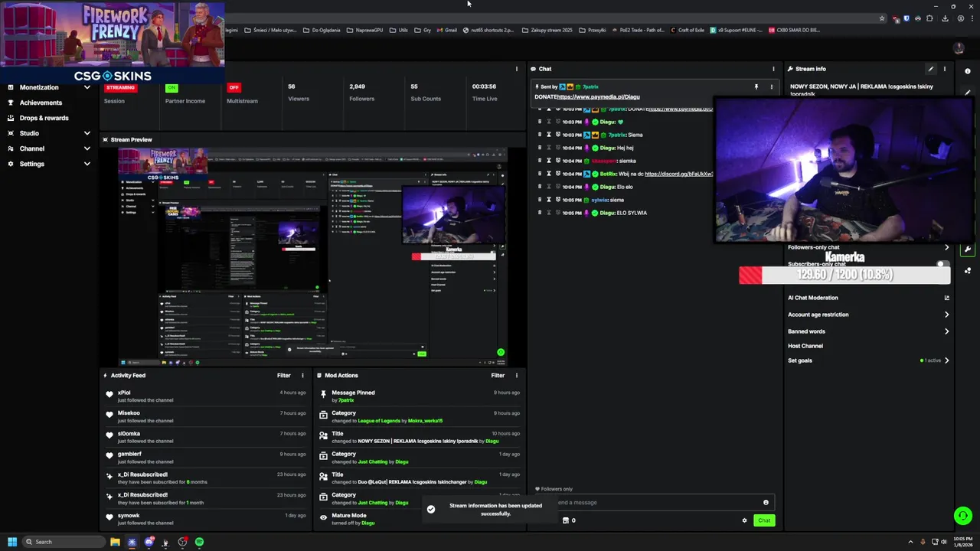Open the Activity Feed three-dot menu
Viewport: 980px width, 551px height.
pos(302,376)
